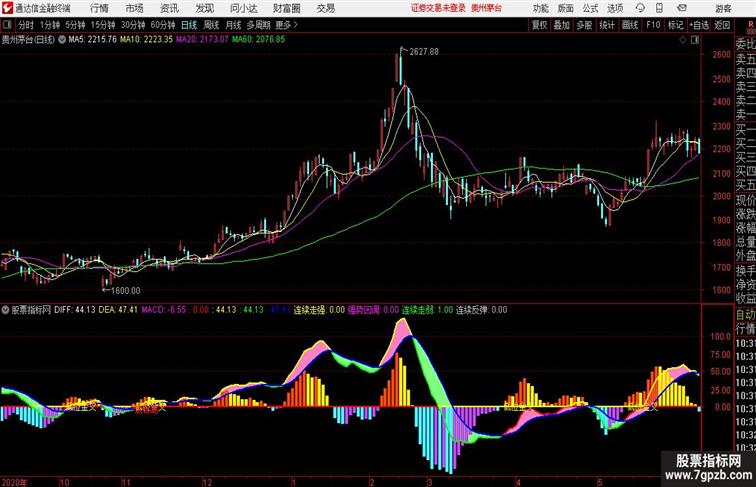
Task: Click the 统计 statistics button
Action: click(607, 25)
